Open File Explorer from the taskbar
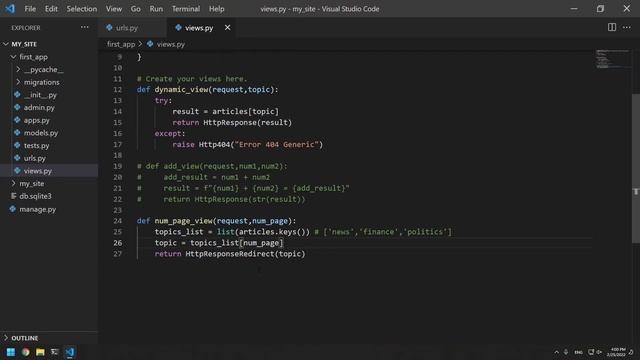The height and width of the screenshot is (360, 640). (x=40, y=352)
